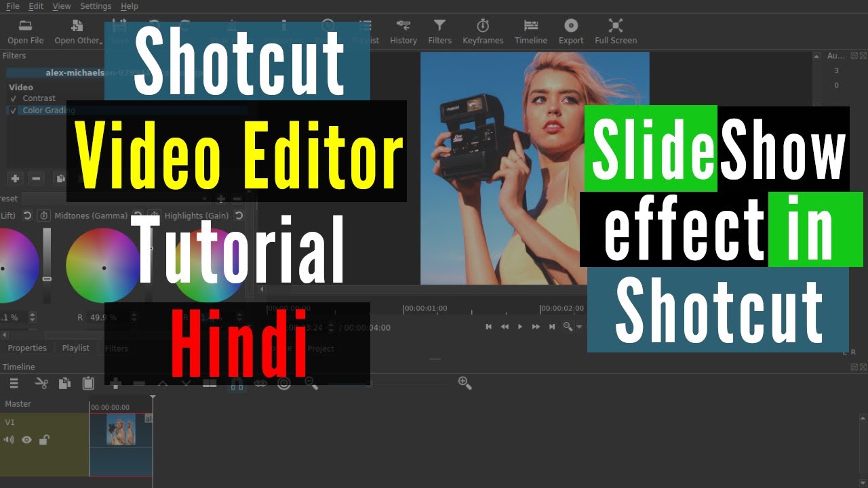The height and width of the screenshot is (488, 868).
Task: Open the Settings menu
Action: click(96, 6)
